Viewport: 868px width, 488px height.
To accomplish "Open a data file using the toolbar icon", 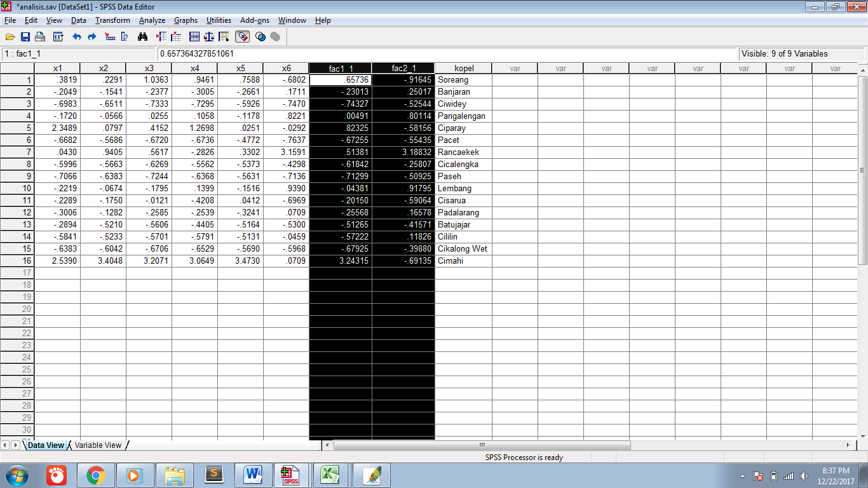I will pos(10,36).
